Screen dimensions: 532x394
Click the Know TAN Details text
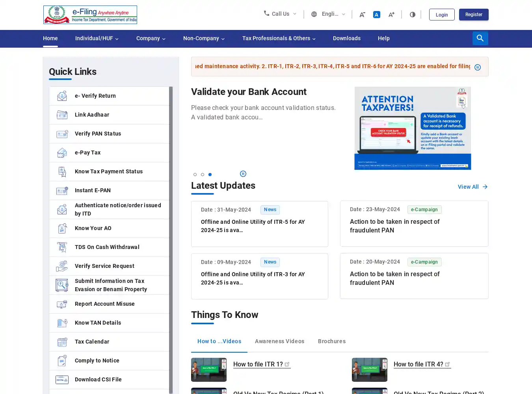click(98, 323)
